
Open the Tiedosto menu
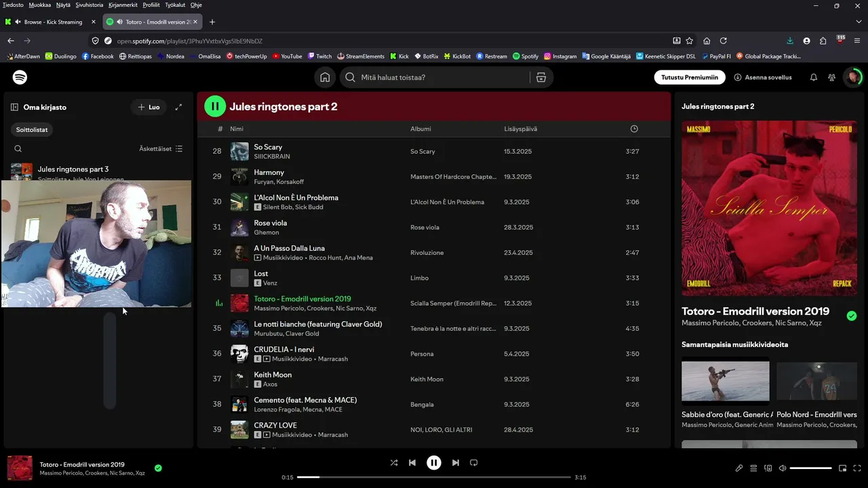tap(13, 5)
